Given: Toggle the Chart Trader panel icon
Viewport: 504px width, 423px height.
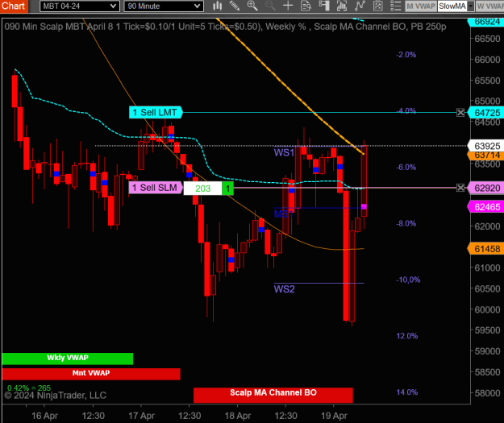Looking at the screenshot, I should click(324, 6).
